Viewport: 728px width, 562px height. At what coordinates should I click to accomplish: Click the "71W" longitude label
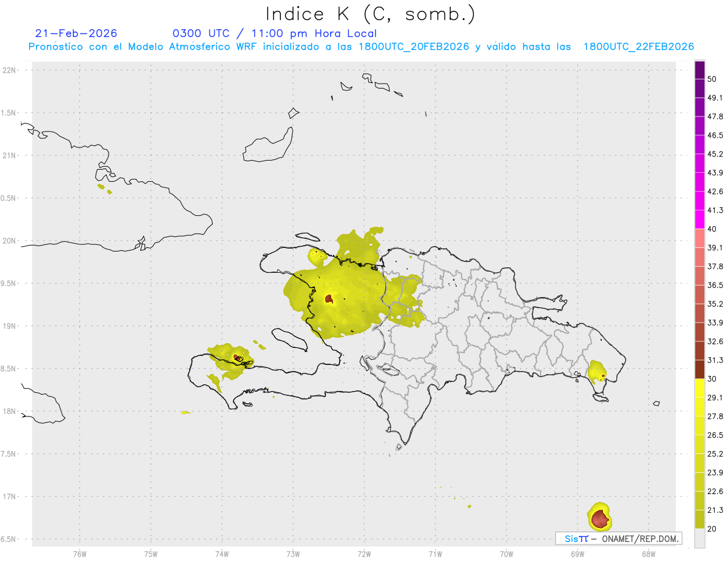click(435, 554)
